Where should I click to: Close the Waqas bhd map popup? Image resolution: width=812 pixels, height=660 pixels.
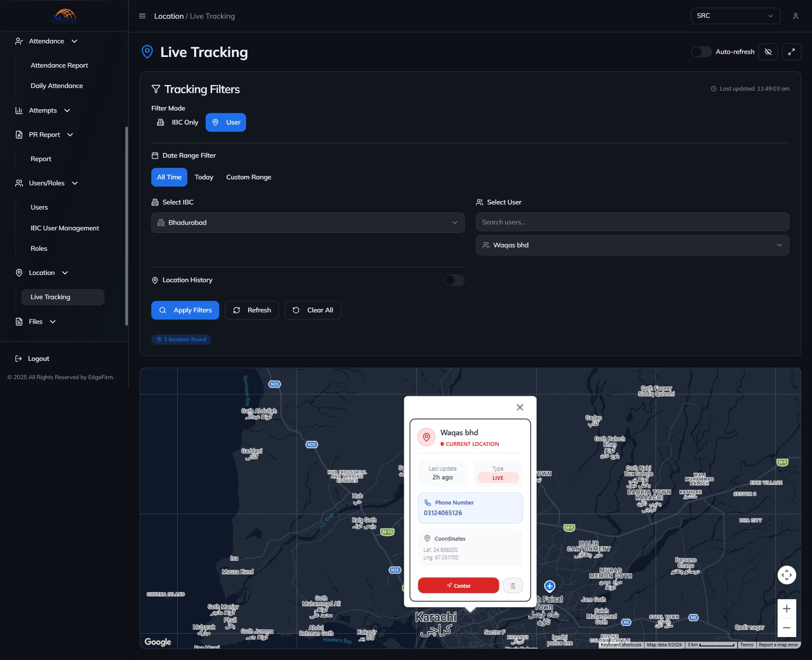[x=520, y=407]
